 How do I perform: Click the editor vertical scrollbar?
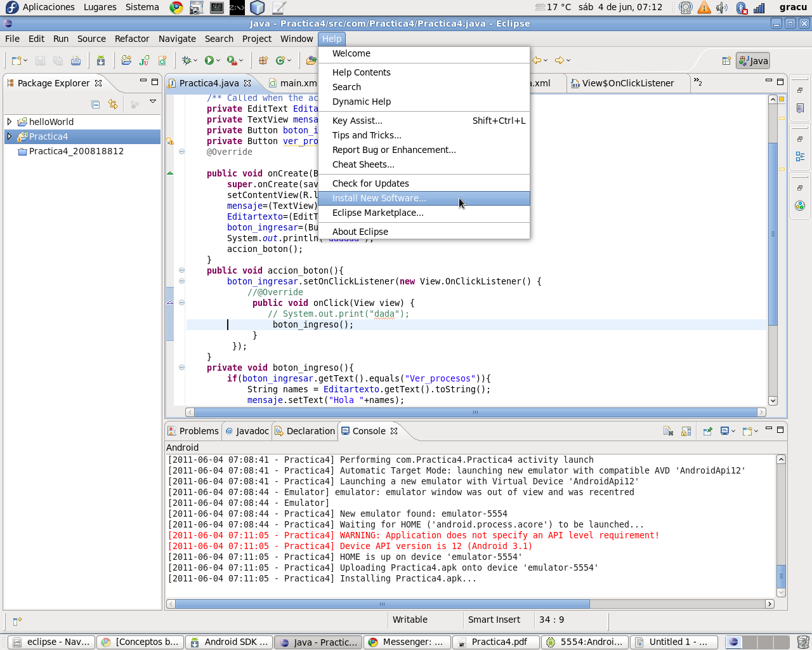pos(773,235)
